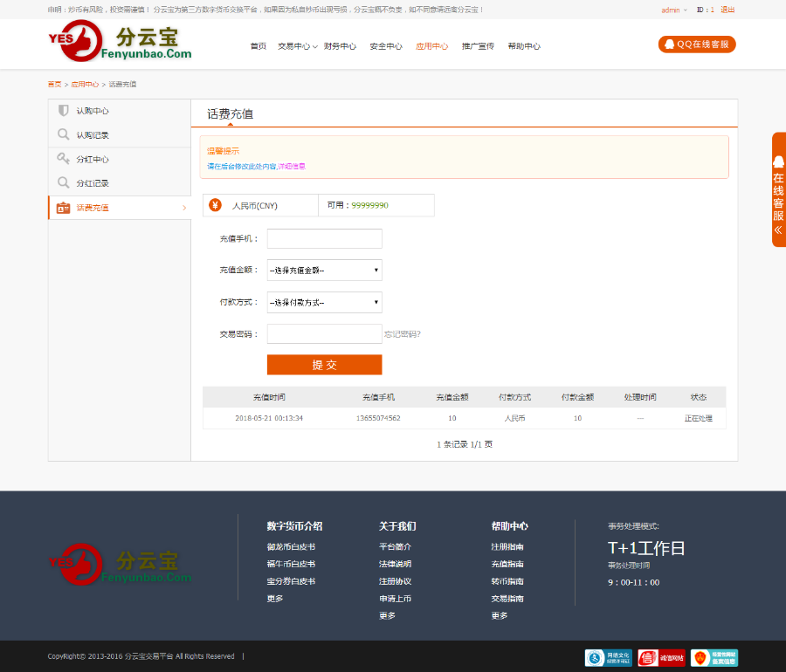The height and width of the screenshot is (672, 786).
Task: Click the Fenyunbao header logo
Action: tap(120, 41)
